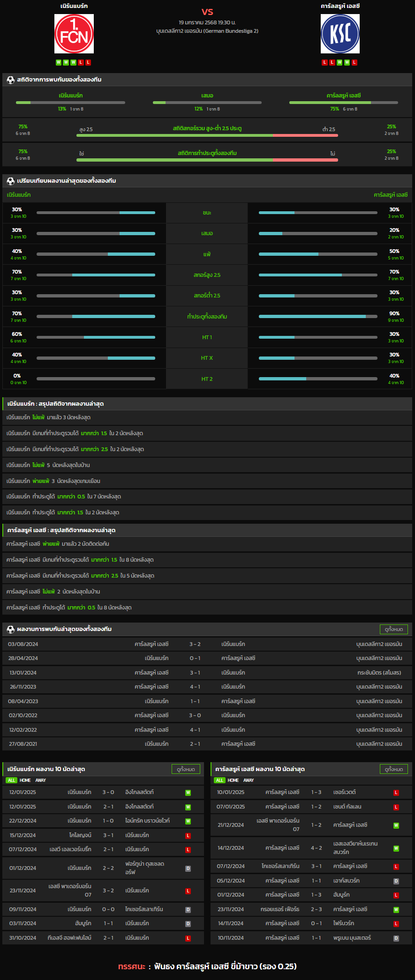Click the L badge in Karlsruher's 01/12/2024 1-3 row
This screenshot has height=980, width=415.
(396, 895)
